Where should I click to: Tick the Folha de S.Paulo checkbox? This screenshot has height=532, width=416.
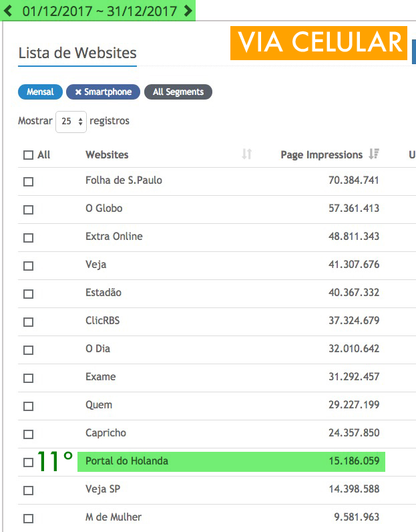(28, 182)
